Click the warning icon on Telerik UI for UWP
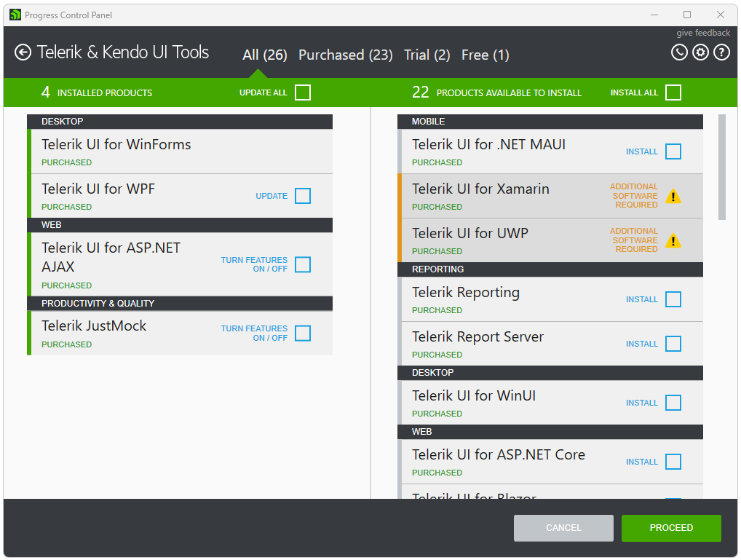Viewport: 741px width, 560px height. [673, 240]
